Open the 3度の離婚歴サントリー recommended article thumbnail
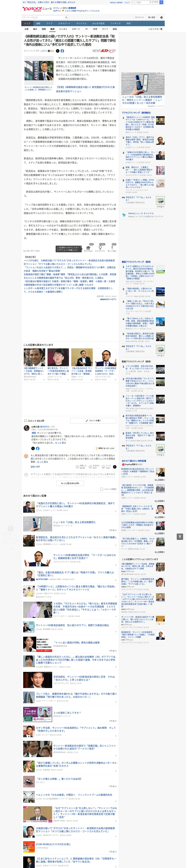186x868 pixels. coord(34,357)
